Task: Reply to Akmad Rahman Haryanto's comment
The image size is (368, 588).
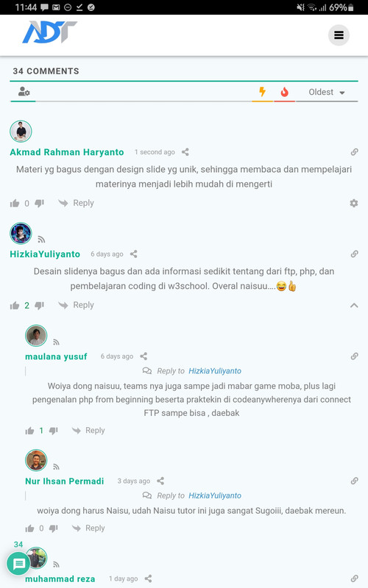Action: 77,204
